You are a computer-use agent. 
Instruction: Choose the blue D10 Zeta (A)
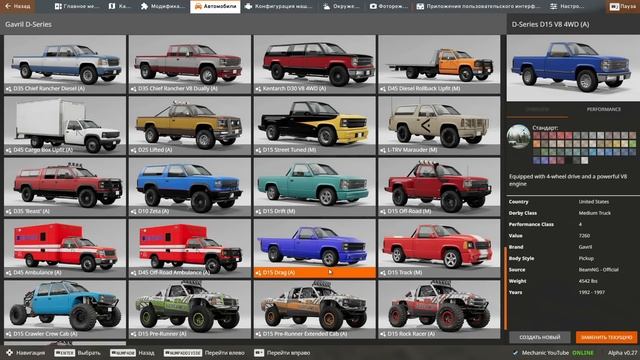point(190,187)
